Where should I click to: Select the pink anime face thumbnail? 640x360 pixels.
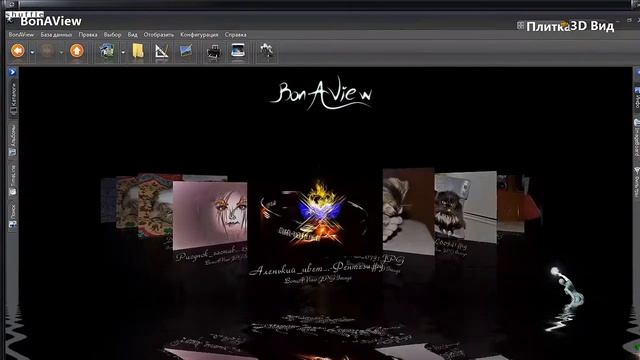pyautogui.click(x=210, y=215)
